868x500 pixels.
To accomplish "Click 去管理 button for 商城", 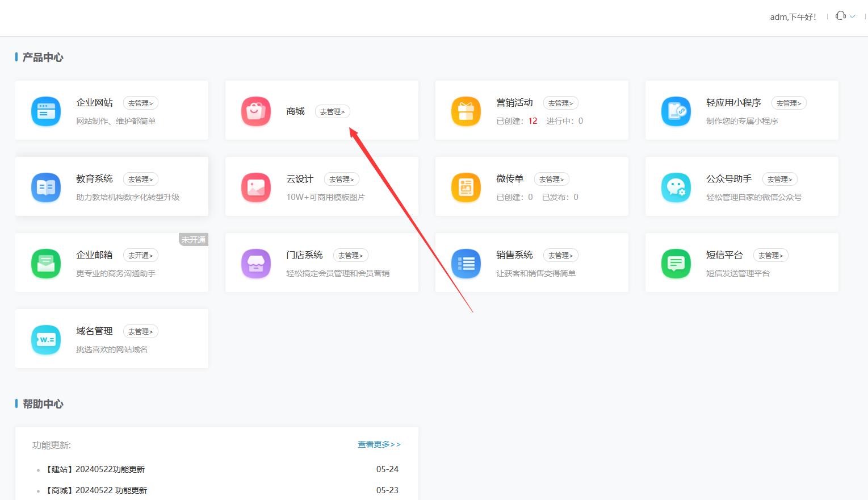I will coord(332,111).
